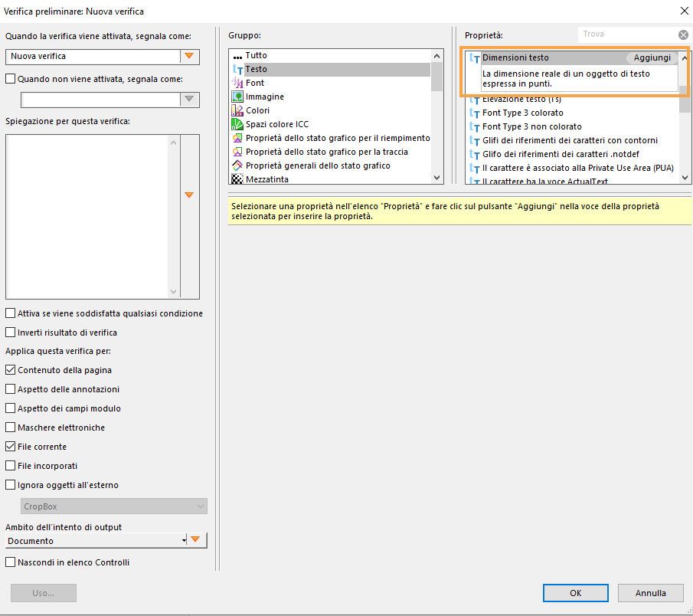Open the orange arrow next to Documento
The width and height of the screenshot is (693, 616).
click(195, 539)
